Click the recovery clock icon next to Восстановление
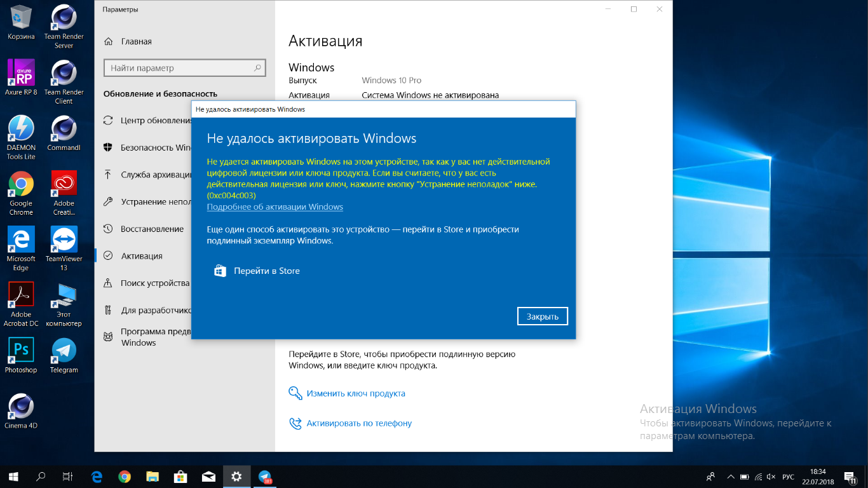Viewport: 868px width, 488px height. point(108,229)
